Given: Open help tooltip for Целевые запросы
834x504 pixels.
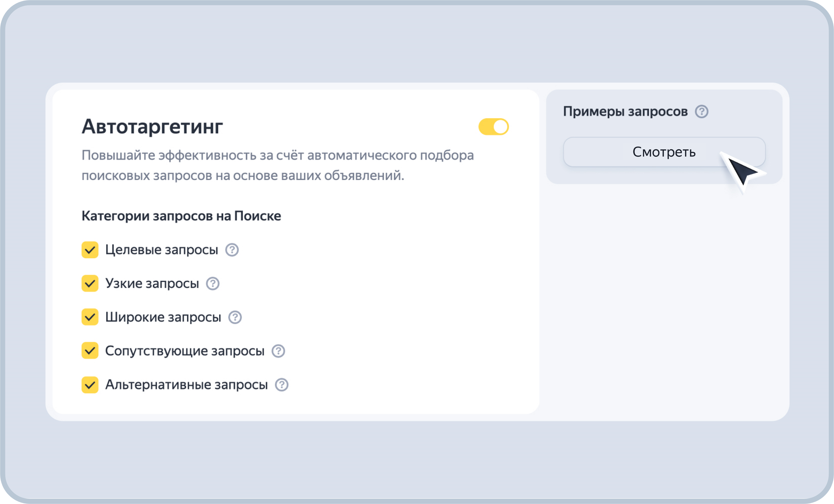Looking at the screenshot, I should tap(232, 250).
